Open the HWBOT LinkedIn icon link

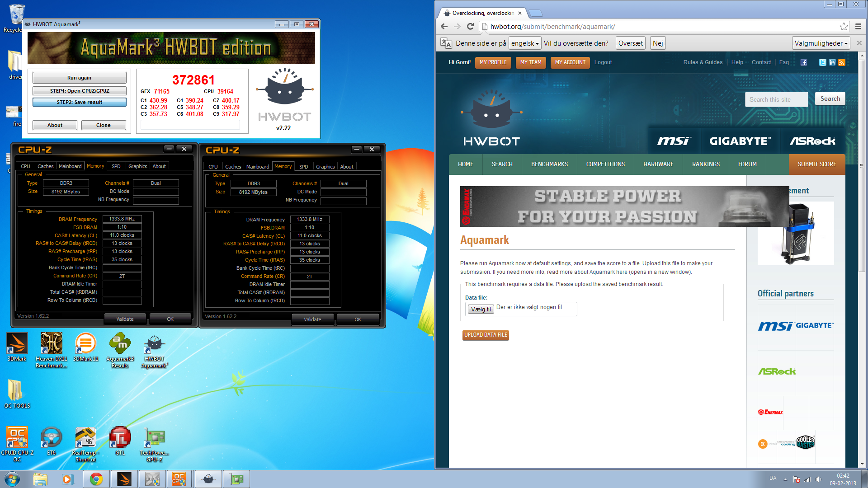pos(832,62)
